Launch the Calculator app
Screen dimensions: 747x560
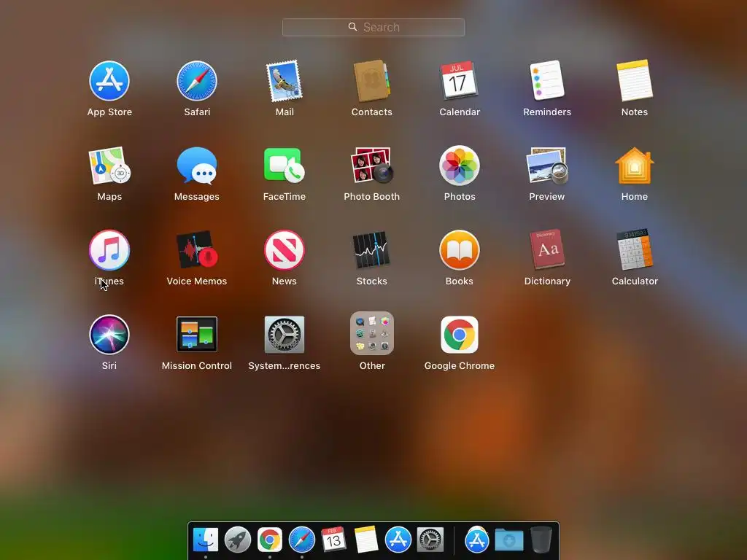pyautogui.click(x=635, y=249)
